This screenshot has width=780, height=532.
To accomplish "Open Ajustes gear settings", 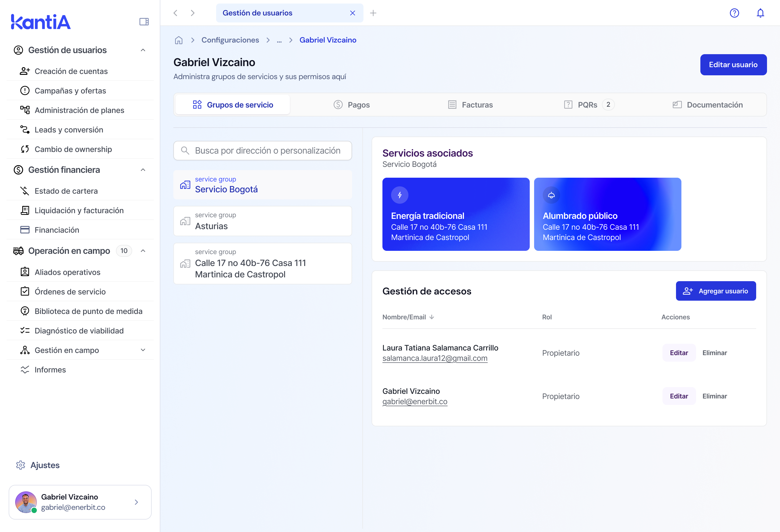I will click(21, 465).
